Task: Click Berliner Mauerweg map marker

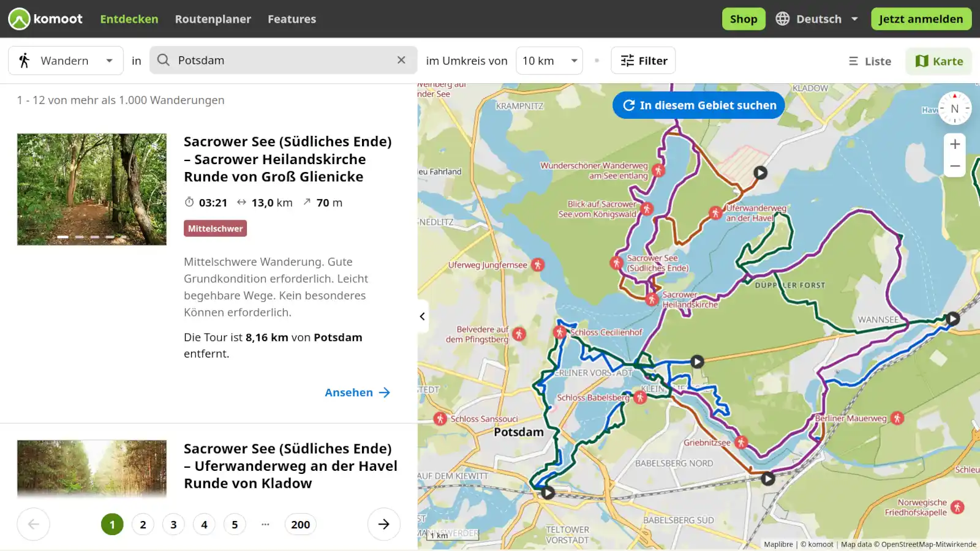Action: [897, 418]
